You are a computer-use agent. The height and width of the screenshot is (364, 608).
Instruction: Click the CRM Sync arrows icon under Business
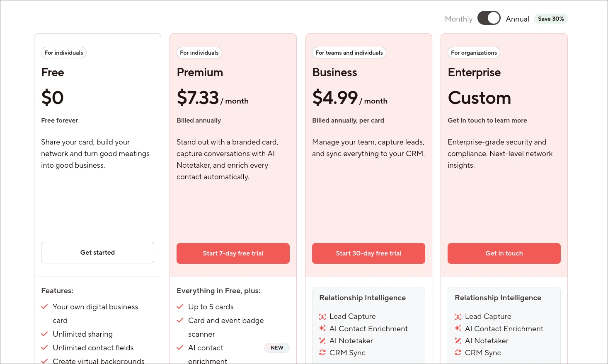(322, 352)
